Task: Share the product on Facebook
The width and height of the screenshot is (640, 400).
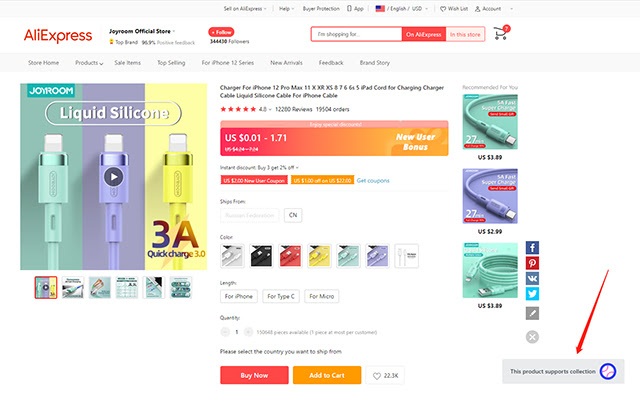Action: tap(532, 247)
